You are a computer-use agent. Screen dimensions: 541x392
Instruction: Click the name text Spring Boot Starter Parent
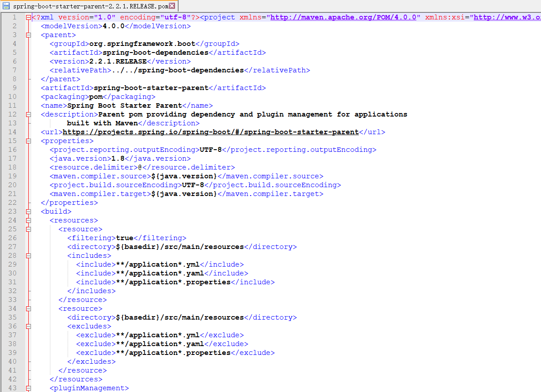[x=125, y=106]
